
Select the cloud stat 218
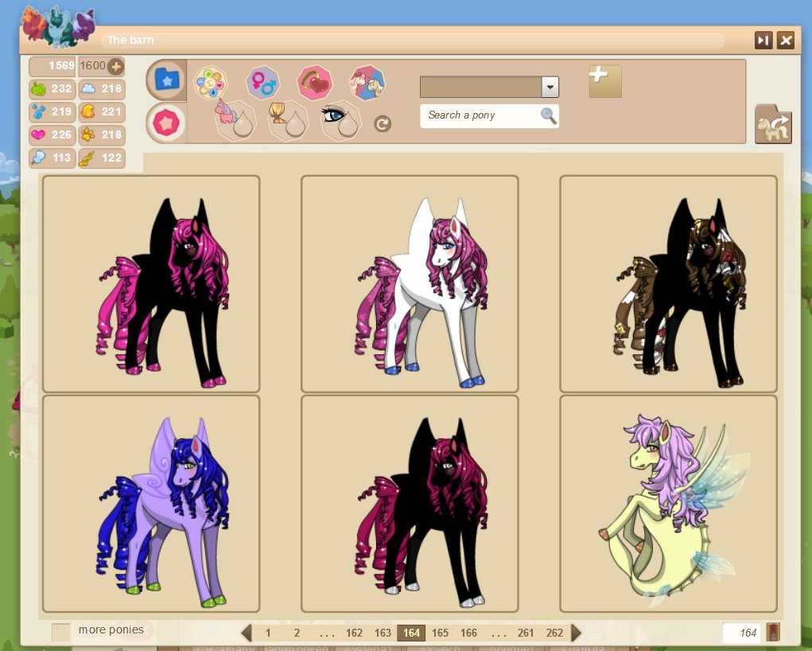click(x=102, y=89)
